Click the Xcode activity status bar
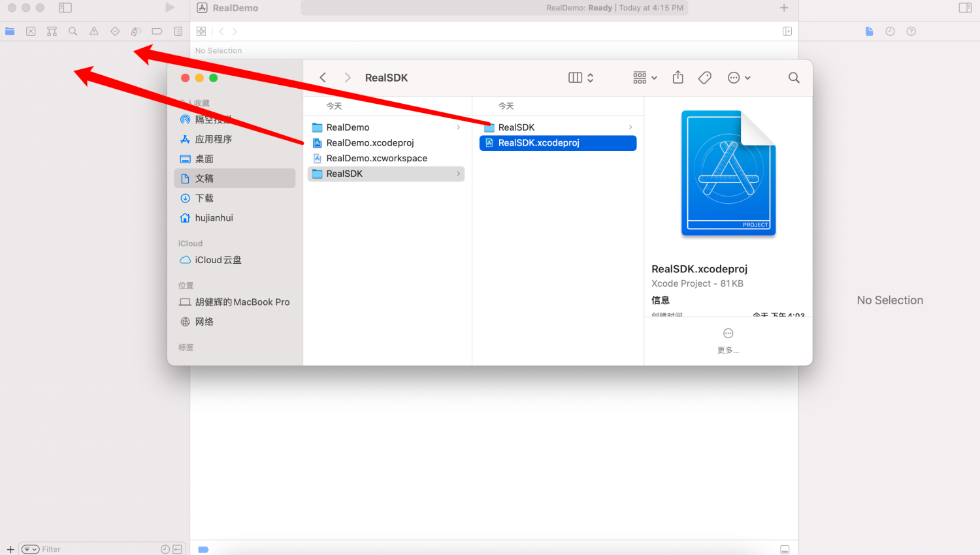980x555 pixels. 495,8
